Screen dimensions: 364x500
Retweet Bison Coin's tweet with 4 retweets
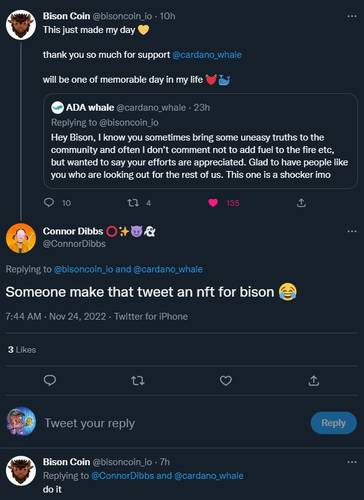[134, 203]
